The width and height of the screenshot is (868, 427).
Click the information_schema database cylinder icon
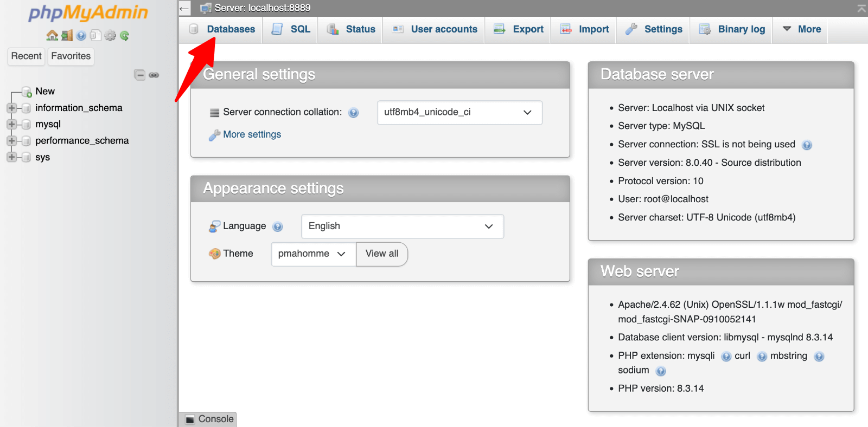coord(26,108)
